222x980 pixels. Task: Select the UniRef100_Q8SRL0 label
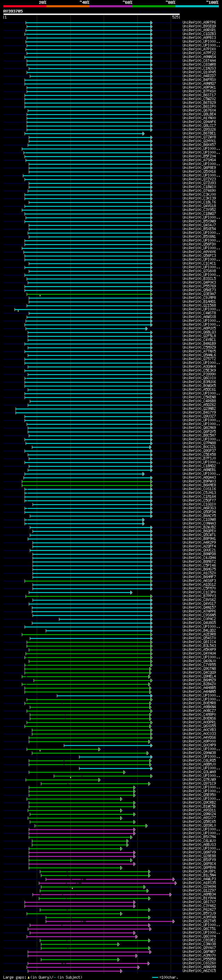(x=199, y=825)
